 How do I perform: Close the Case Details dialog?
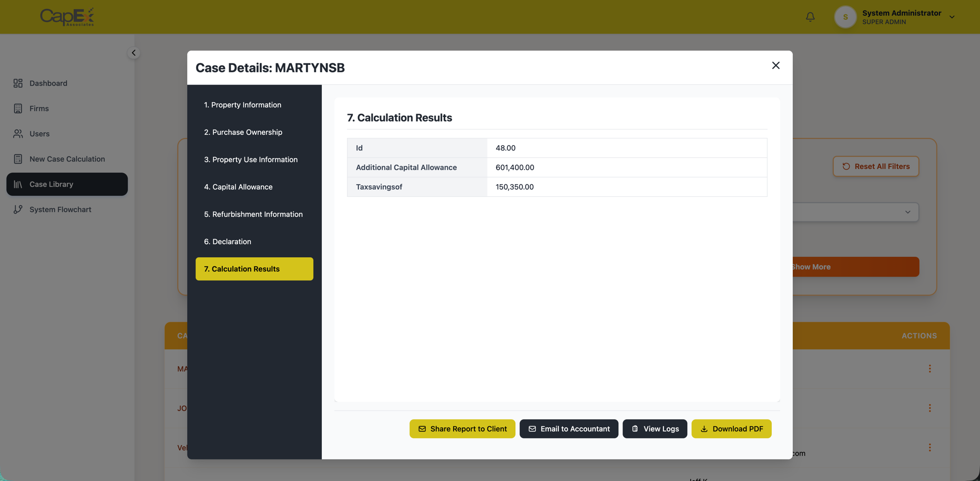point(775,65)
